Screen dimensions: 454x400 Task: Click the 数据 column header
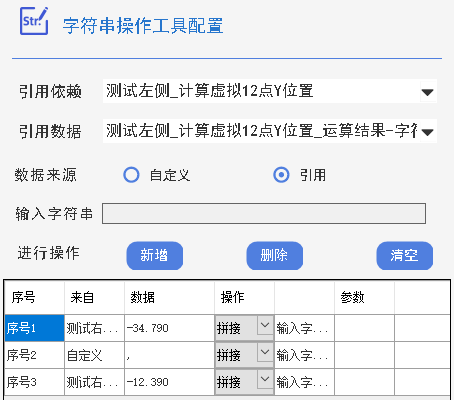click(169, 297)
